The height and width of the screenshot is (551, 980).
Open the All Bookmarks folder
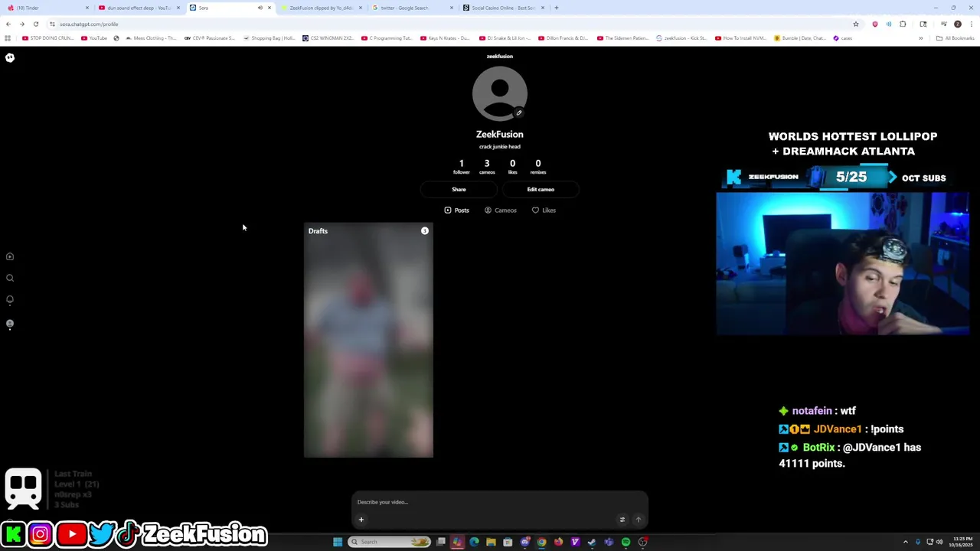955,38
